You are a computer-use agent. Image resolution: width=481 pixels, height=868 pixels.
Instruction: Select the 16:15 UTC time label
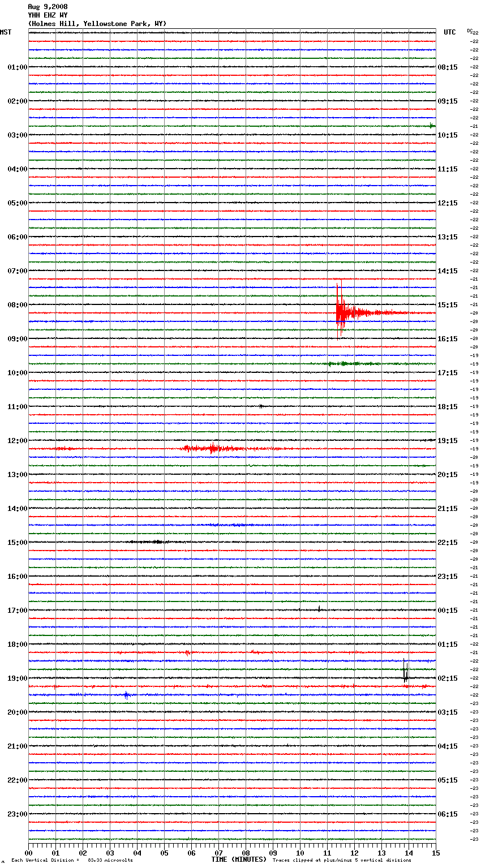[x=448, y=339]
